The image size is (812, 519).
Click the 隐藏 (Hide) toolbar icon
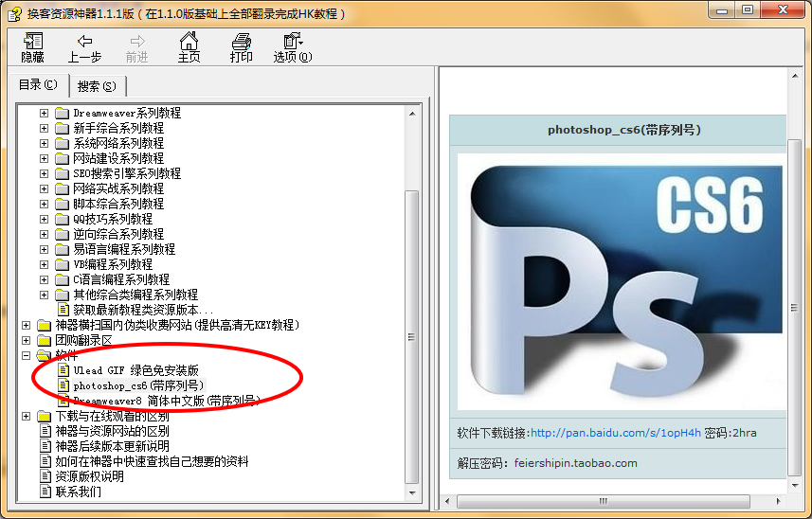pyautogui.click(x=32, y=47)
